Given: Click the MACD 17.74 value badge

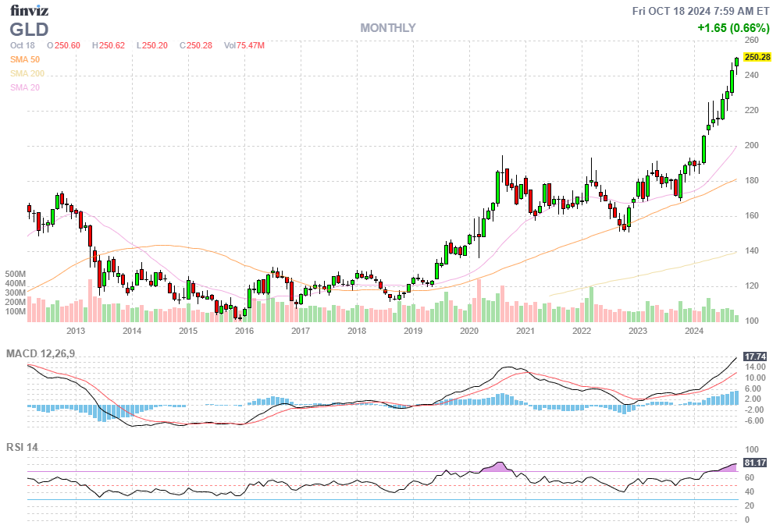Looking at the screenshot, I should tap(757, 356).
